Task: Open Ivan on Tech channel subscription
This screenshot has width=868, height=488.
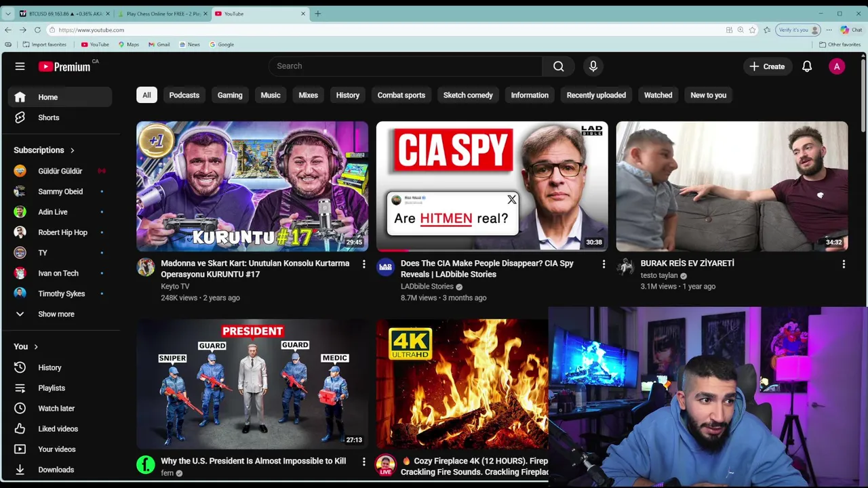Action: click(60, 272)
